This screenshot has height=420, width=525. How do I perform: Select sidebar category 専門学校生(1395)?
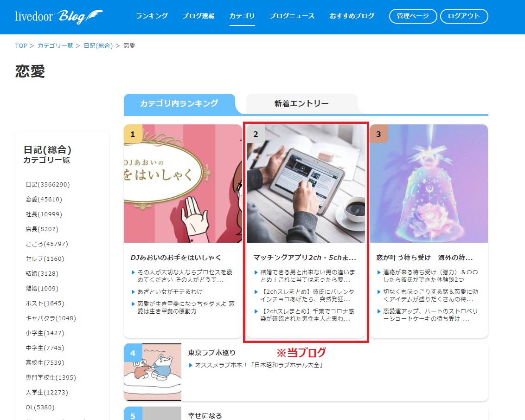51,377
